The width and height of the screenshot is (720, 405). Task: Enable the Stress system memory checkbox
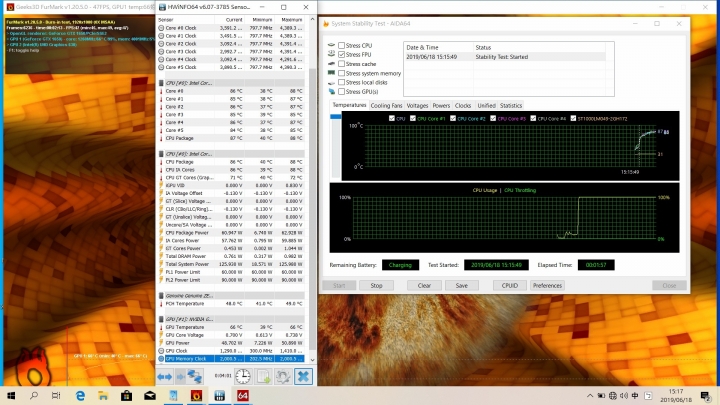(341, 73)
